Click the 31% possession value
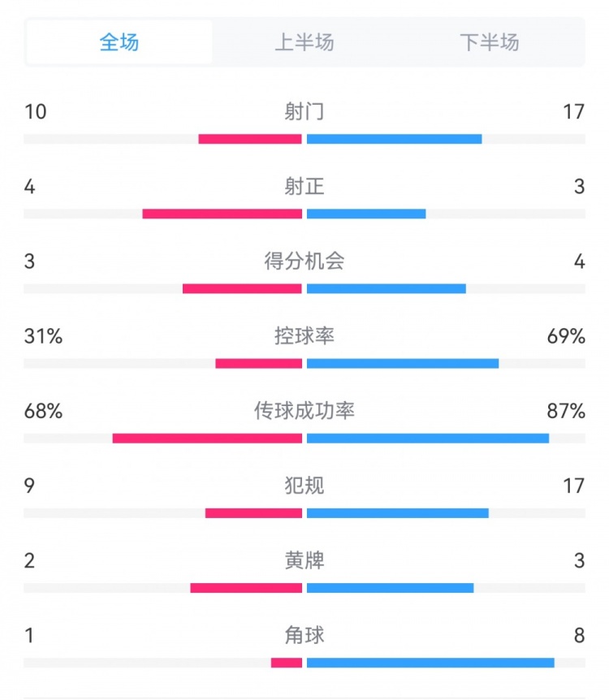The width and height of the screenshot is (609, 700). click(x=43, y=336)
